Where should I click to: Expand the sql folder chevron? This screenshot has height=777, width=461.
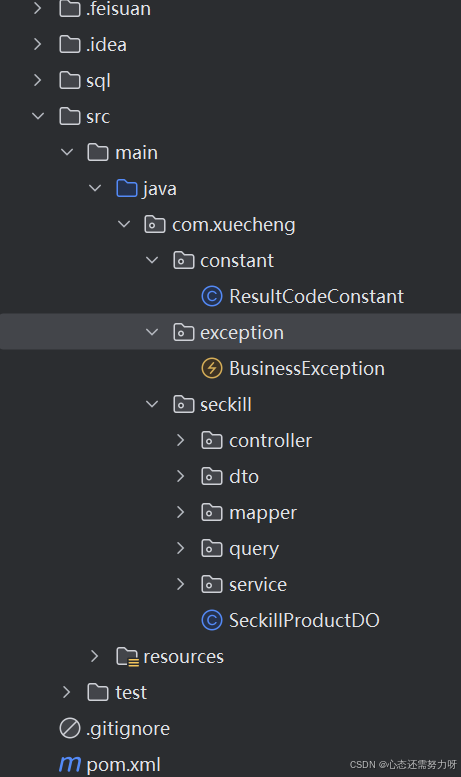pos(38,80)
